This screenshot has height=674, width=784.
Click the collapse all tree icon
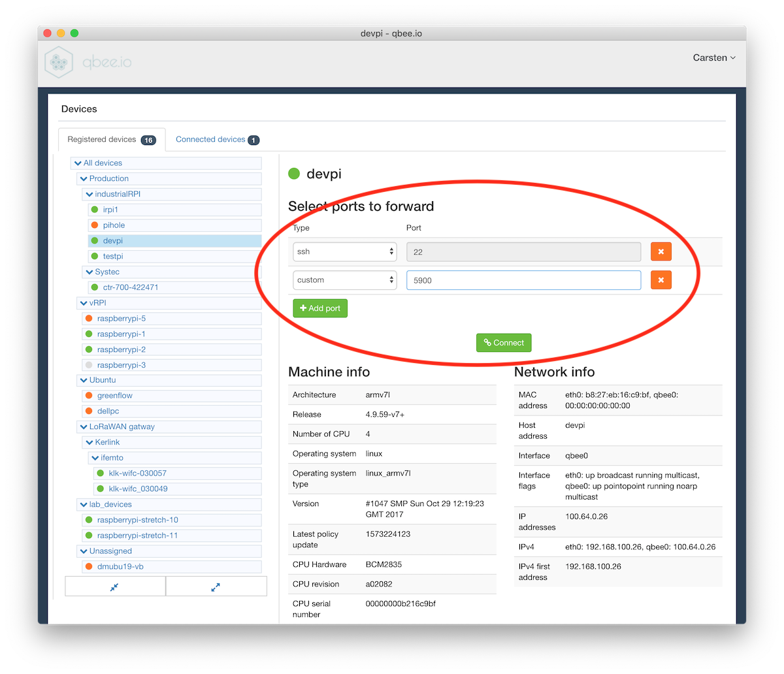pos(115,586)
